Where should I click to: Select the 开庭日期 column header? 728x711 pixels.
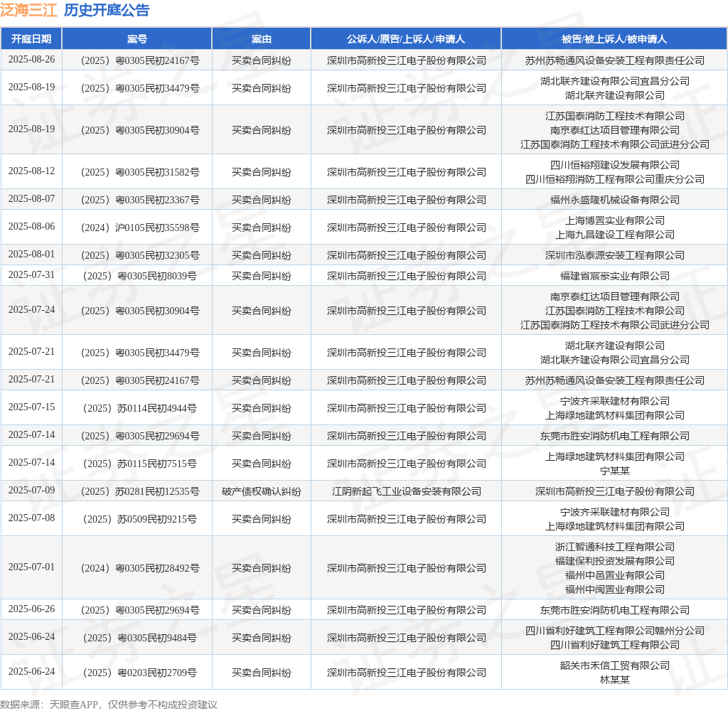[x=31, y=39]
